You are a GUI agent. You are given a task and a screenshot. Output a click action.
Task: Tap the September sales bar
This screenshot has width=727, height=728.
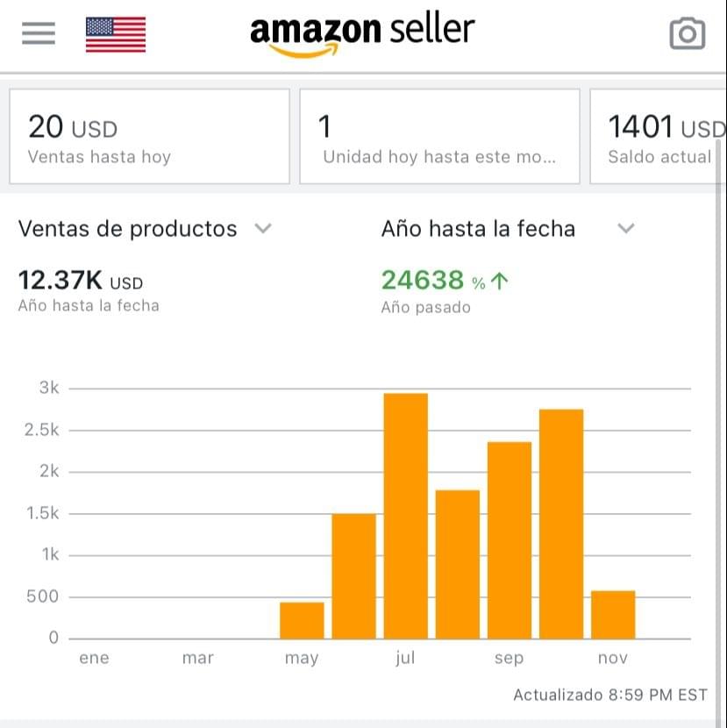(509, 540)
